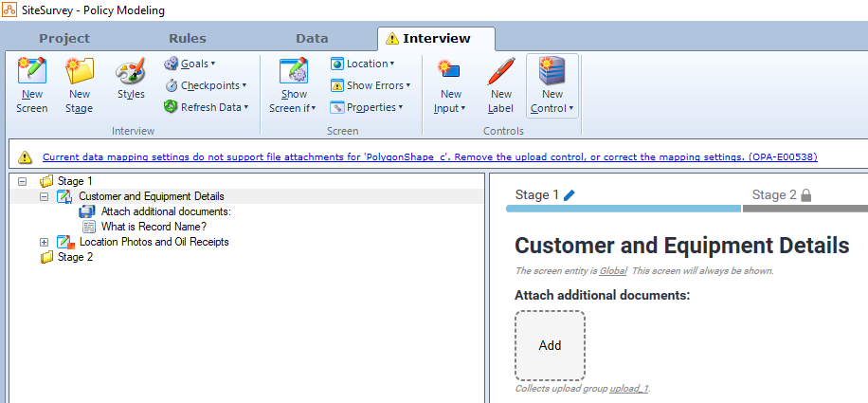The width and height of the screenshot is (868, 403).
Task: Open the Show Screen if dropdown arrow
Action: tap(314, 108)
